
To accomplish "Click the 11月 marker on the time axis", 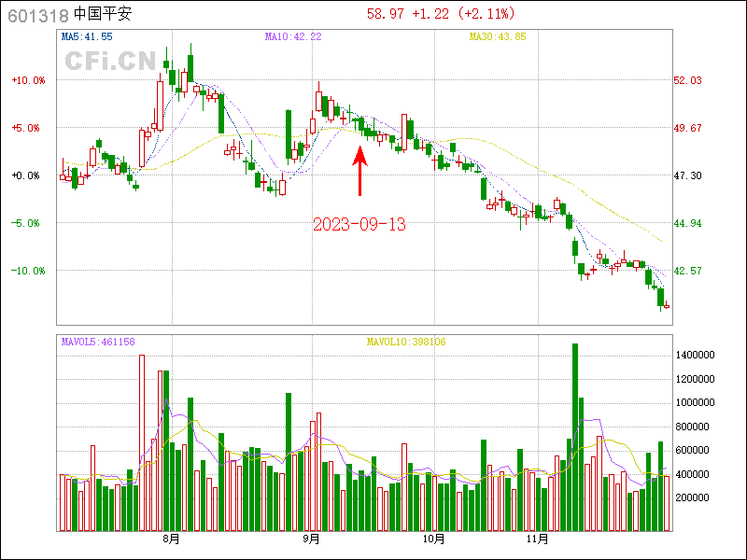I will pyautogui.click(x=537, y=539).
